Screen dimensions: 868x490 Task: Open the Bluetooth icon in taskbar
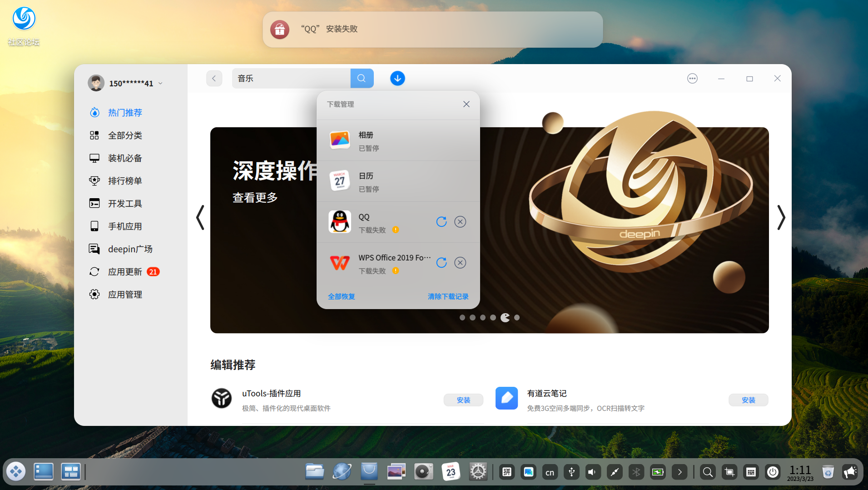click(636, 472)
